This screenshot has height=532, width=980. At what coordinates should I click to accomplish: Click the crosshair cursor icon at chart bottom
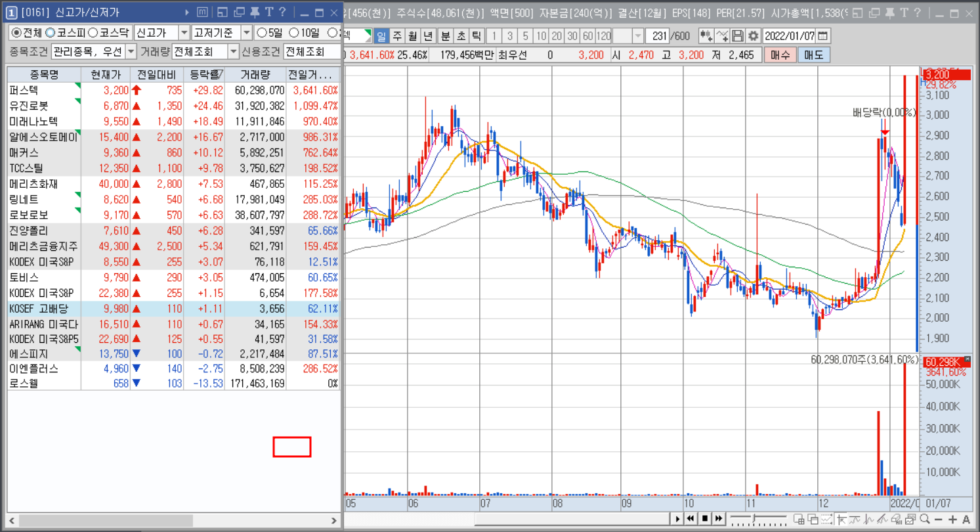[x=841, y=519]
